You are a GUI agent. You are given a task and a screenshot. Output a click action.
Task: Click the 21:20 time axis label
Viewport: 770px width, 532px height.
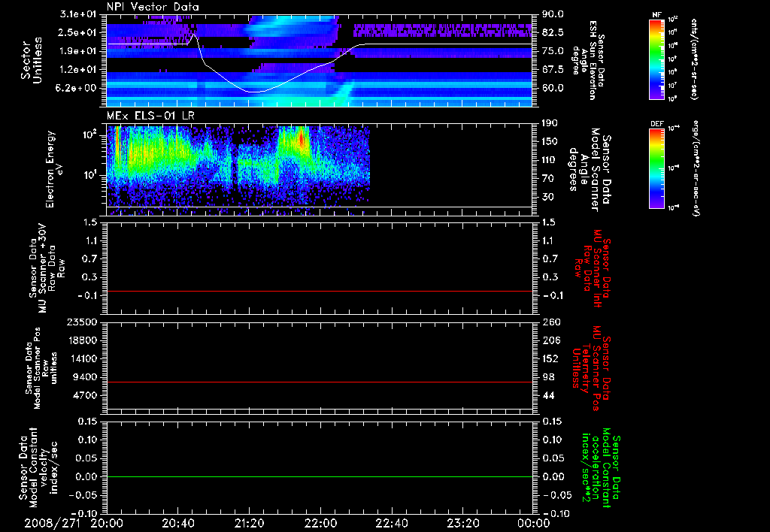click(249, 523)
